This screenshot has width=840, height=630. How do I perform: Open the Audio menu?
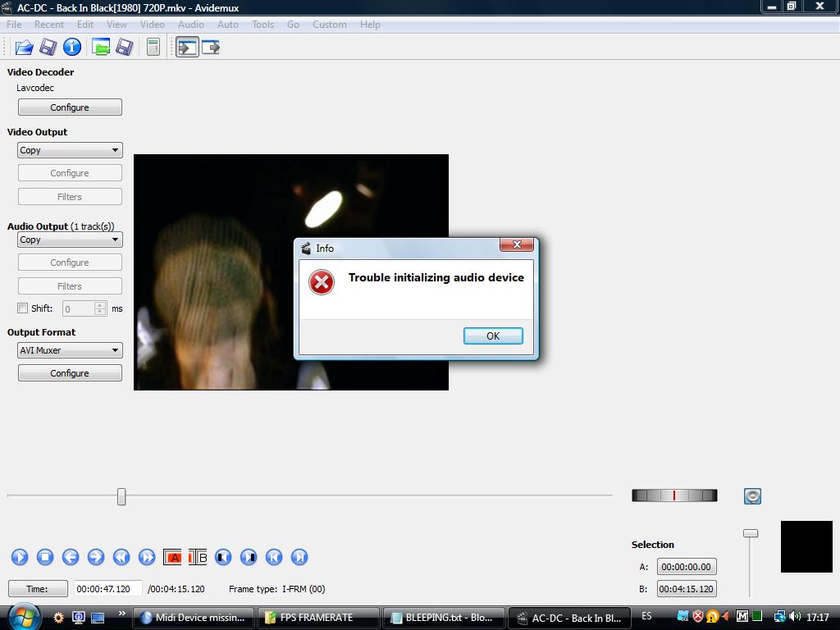190,25
